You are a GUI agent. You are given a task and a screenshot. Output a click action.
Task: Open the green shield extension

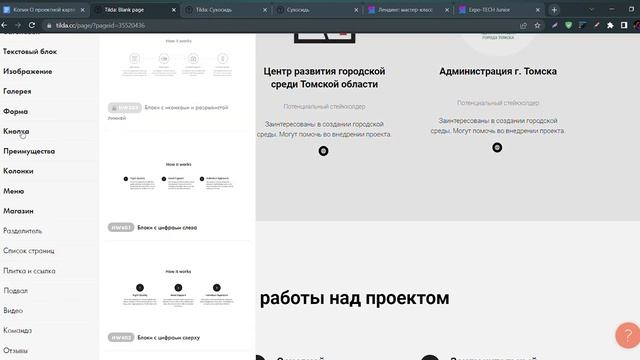569,25
